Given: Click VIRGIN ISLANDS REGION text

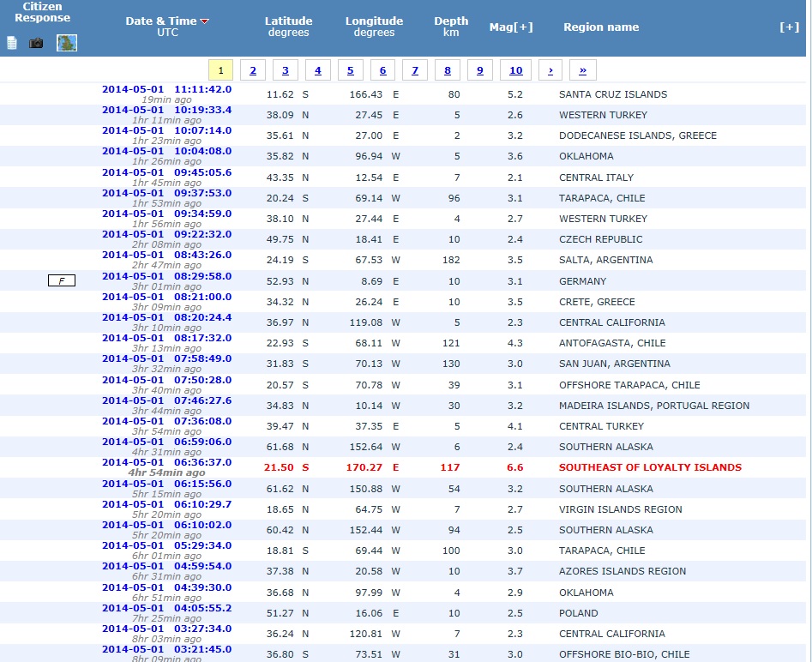Looking at the screenshot, I should (x=621, y=509).
